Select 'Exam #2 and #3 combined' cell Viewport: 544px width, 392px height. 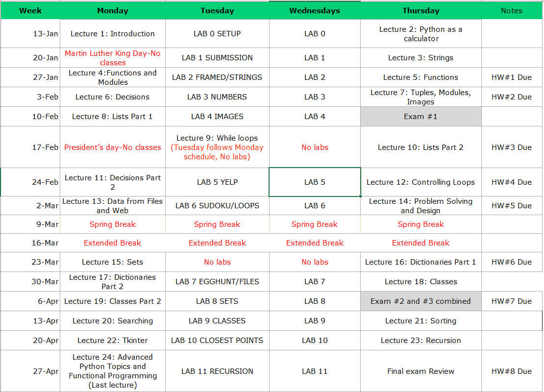point(421,301)
